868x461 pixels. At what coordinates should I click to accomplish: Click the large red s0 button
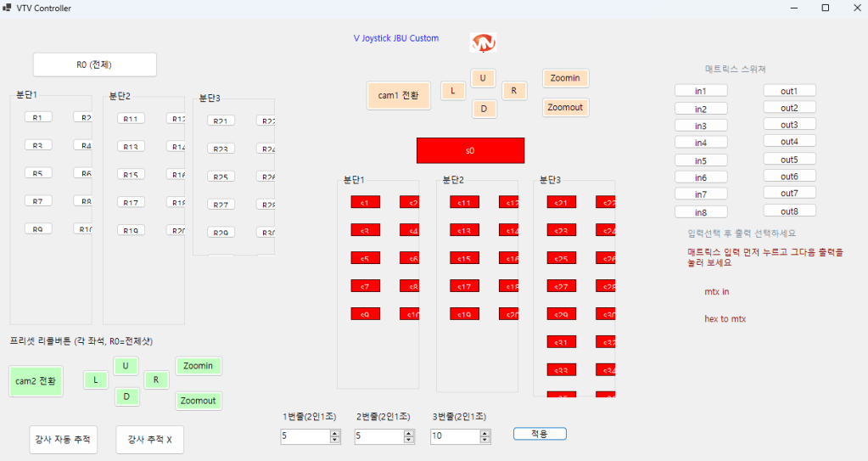click(x=470, y=150)
